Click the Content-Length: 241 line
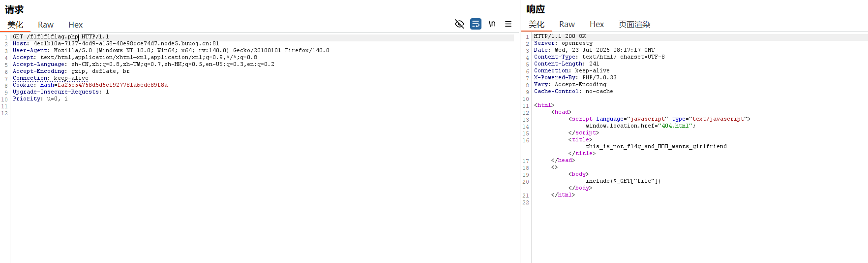Viewport: 868px width, 263px height. tap(567, 64)
